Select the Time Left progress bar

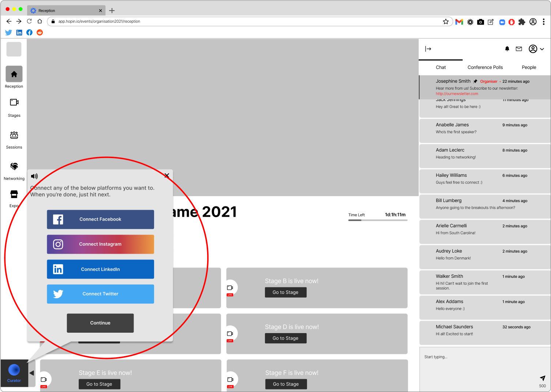click(378, 220)
